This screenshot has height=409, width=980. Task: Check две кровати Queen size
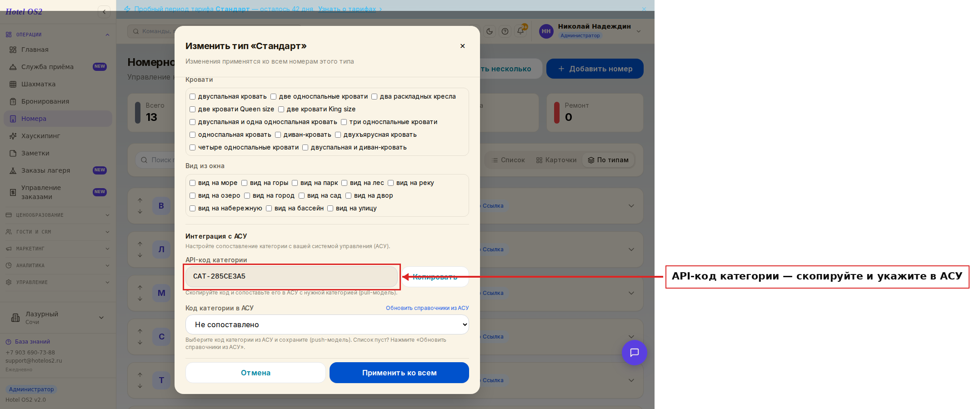click(193, 109)
